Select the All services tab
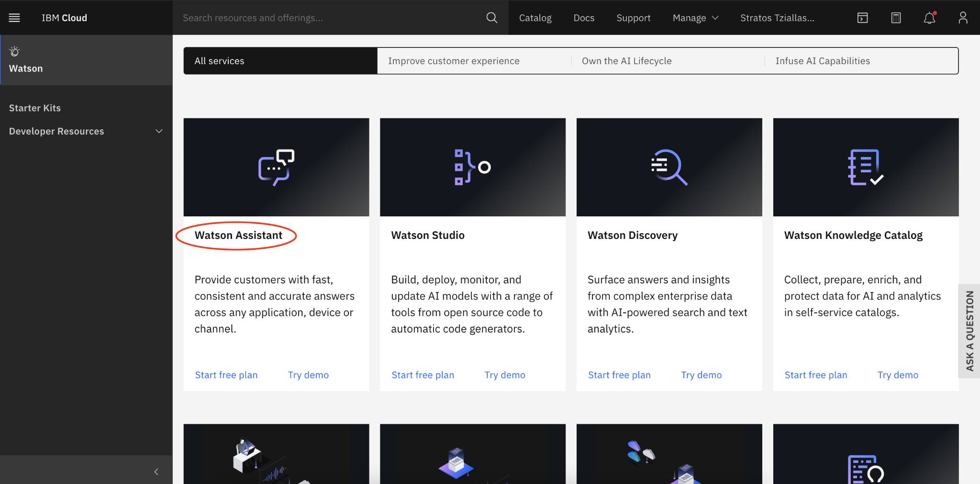 (x=280, y=61)
